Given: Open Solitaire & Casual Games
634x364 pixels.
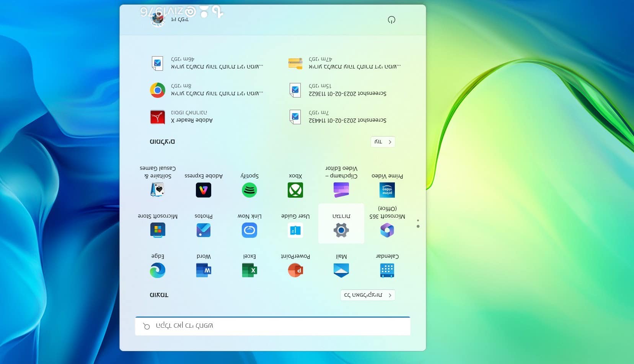Looking at the screenshot, I should 158,190.
